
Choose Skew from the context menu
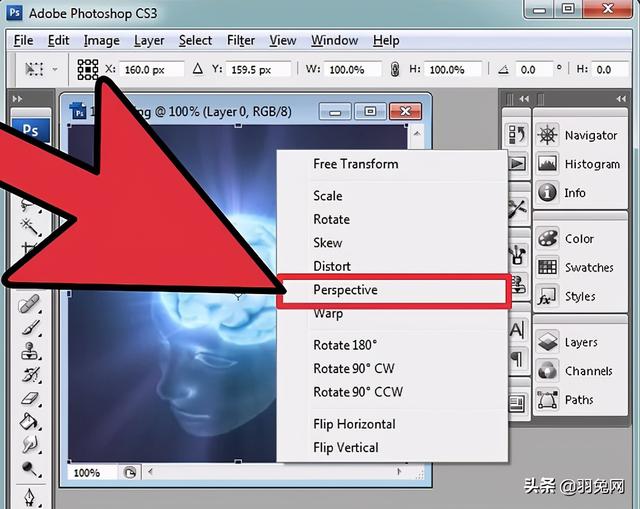(x=393, y=243)
